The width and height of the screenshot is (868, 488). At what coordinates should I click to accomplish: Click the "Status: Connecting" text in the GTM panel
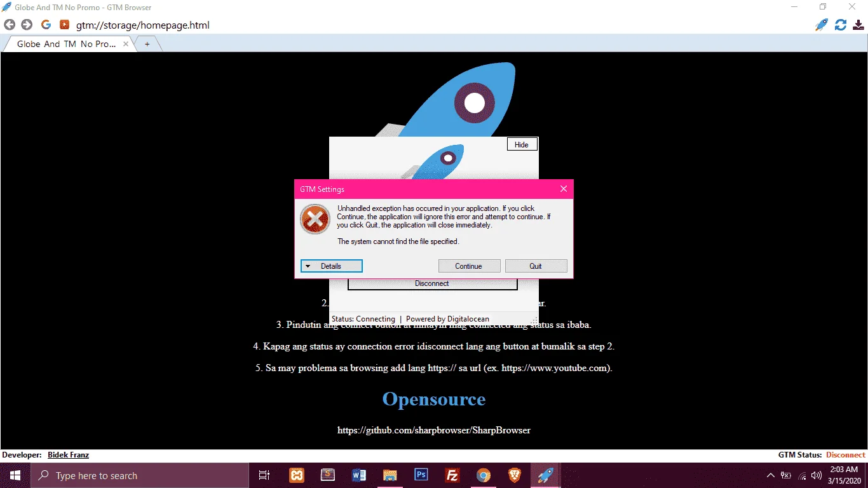coord(363,319)
